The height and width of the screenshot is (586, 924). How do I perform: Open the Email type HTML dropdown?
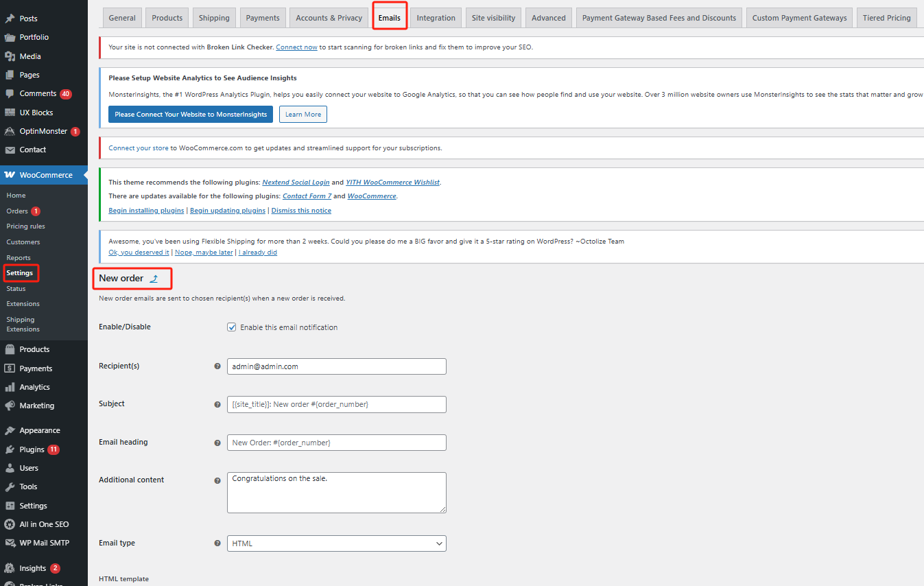(337, 543)
